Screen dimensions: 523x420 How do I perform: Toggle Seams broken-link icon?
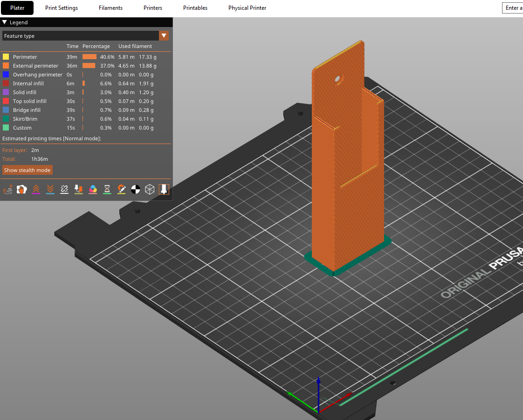pyautogui.click(x=64, y=189)
